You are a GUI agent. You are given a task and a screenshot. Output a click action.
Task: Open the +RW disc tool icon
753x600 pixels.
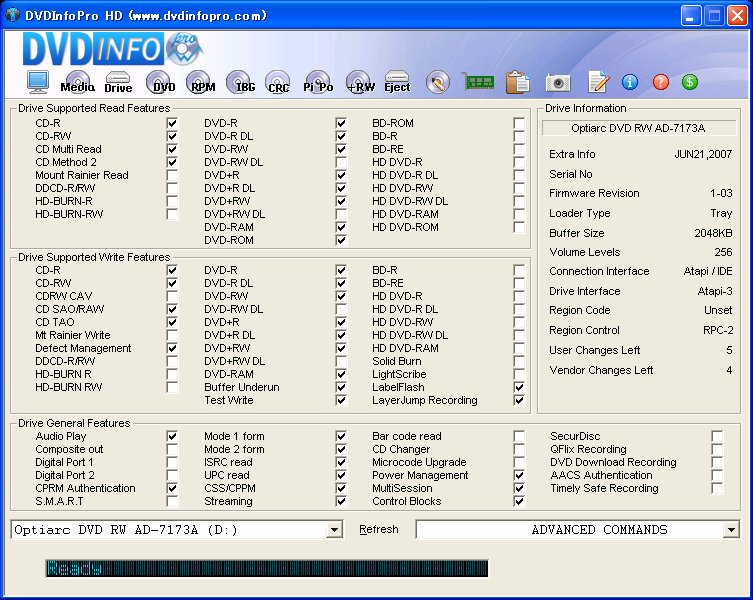tap(360, 82)
